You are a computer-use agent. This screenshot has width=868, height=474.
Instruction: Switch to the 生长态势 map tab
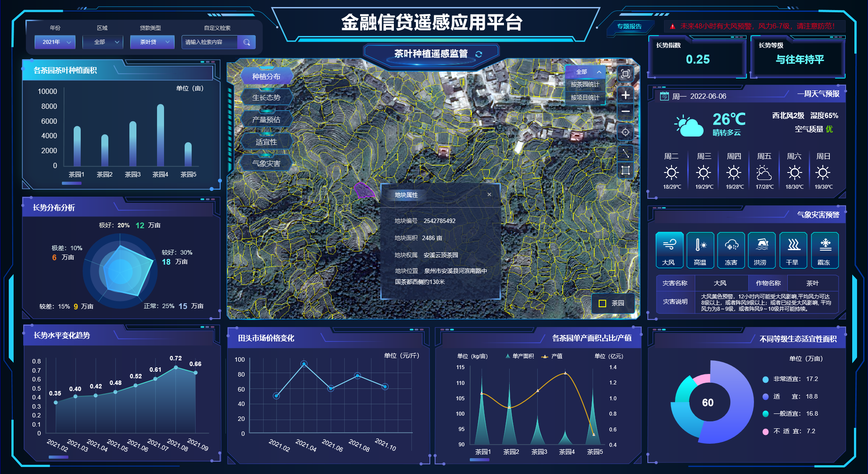[266, 97]
